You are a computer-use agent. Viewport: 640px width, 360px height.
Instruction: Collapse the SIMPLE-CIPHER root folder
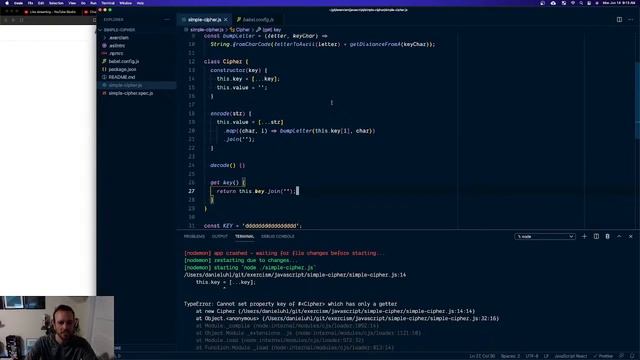(x=119, y=30)
